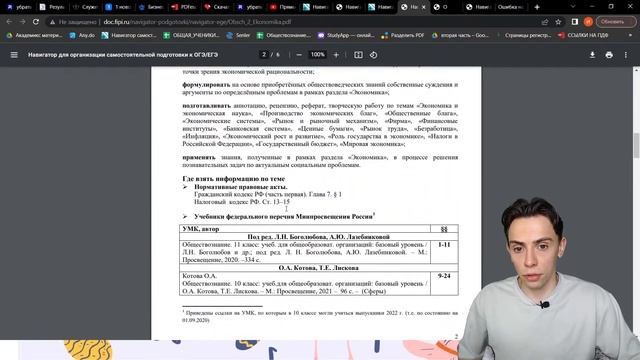Click bold word применять in document
This screenshot has width=640, height=360.
tap(198, 158)
